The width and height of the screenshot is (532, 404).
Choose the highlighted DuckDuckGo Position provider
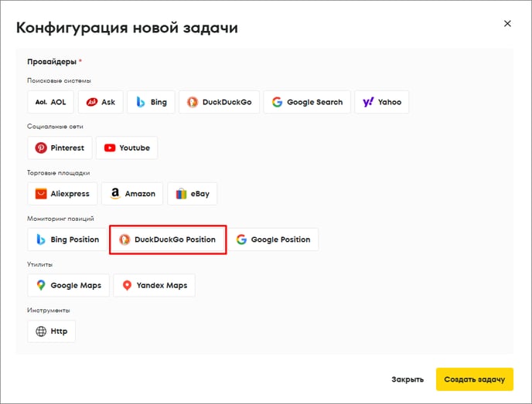click(x=168, y=239)
